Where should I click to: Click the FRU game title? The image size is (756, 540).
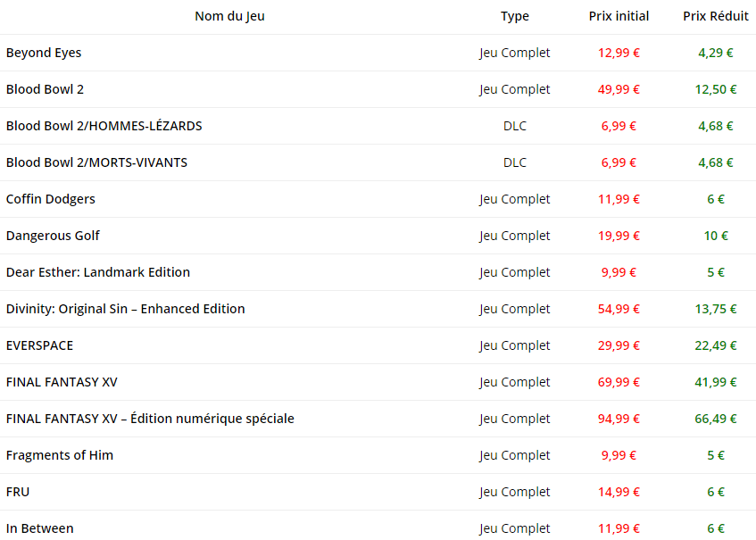tap(18, 492)
